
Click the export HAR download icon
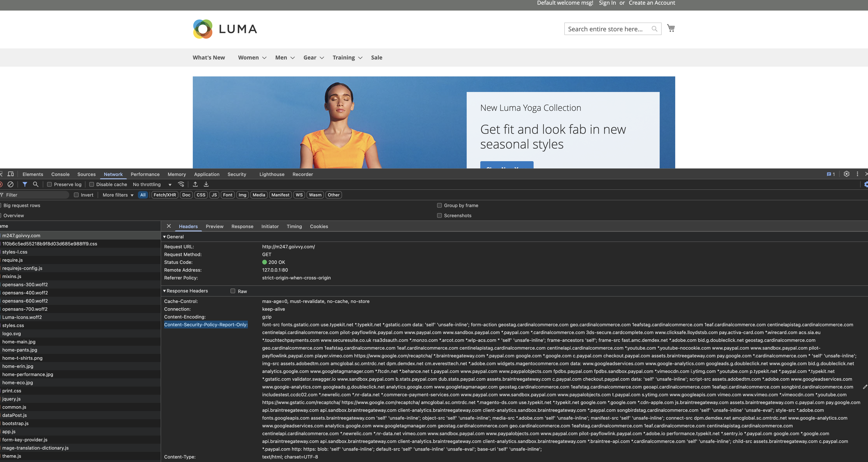click(x=206, y=184)
